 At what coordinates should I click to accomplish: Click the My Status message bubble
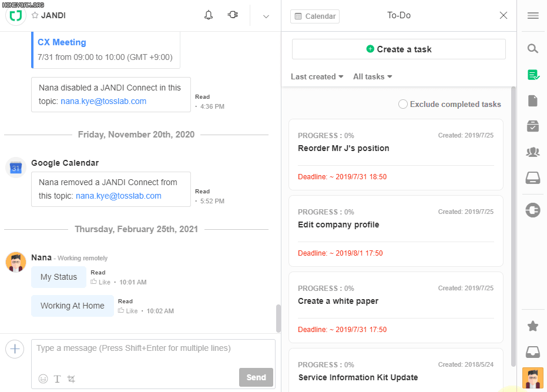click(59, 277)
